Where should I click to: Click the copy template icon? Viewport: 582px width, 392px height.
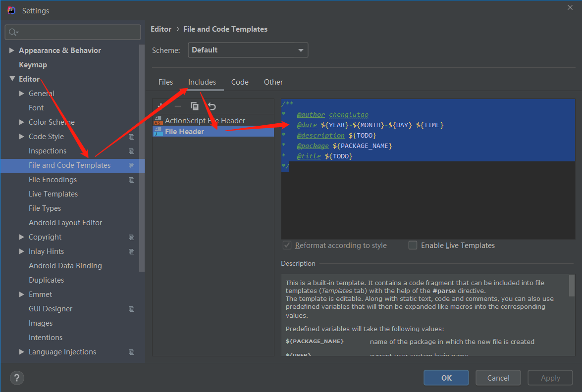click(x=195, y=106)
